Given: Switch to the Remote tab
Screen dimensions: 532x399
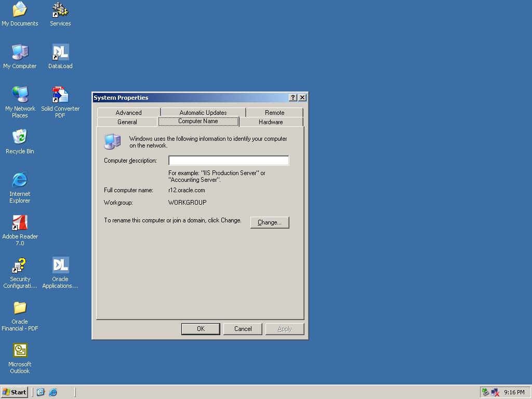Looking at the screenshot, I should [274, 113].
